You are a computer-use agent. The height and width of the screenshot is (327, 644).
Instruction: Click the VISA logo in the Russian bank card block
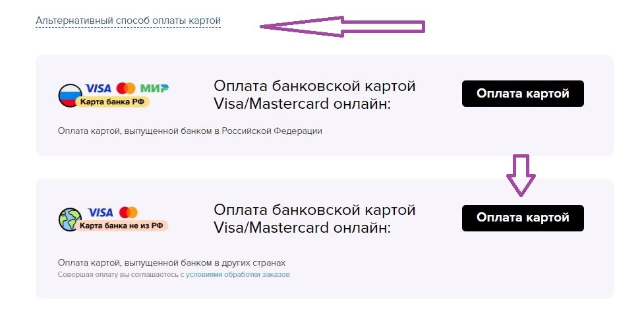click(98, 88)
